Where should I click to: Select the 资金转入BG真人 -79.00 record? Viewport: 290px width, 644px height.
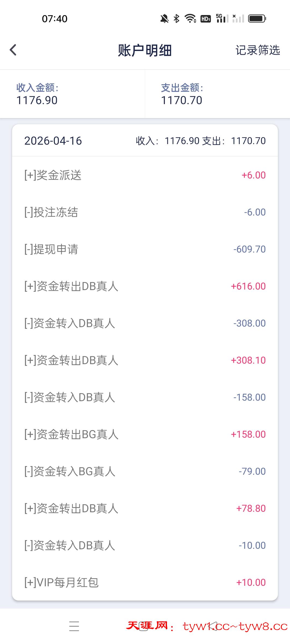pyautogui.click(x=145, y=471)
